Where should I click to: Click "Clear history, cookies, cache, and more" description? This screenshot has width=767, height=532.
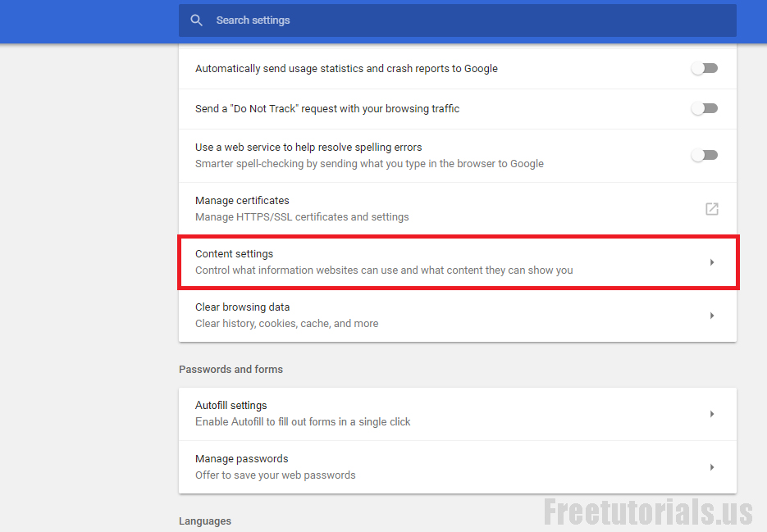pyautogui.click(x=286, y=324)
